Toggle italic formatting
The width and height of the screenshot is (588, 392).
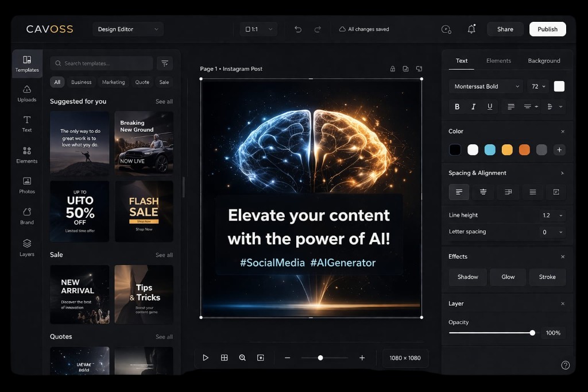pos(473,106)
